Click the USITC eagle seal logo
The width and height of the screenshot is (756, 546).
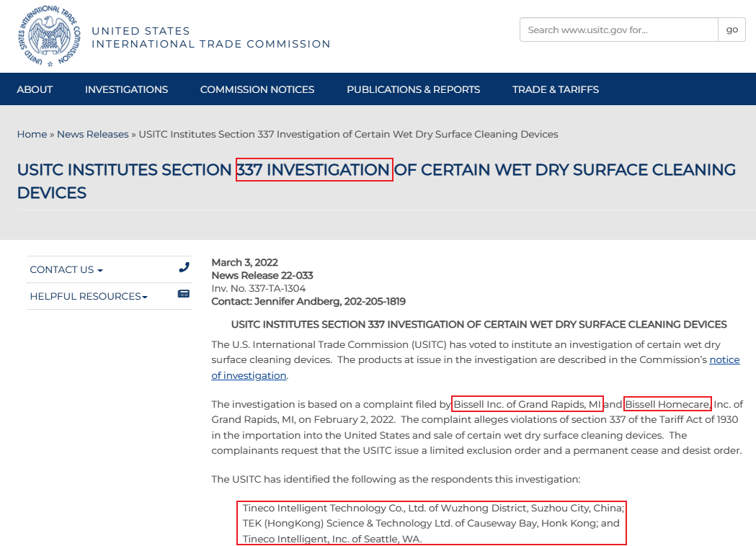[50, 36]
